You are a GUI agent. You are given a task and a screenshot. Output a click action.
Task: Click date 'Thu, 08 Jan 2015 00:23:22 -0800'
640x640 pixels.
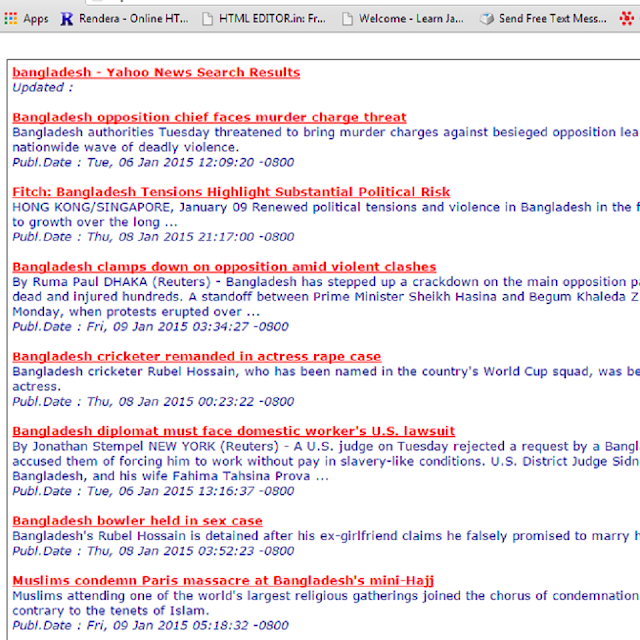[190, 402]
